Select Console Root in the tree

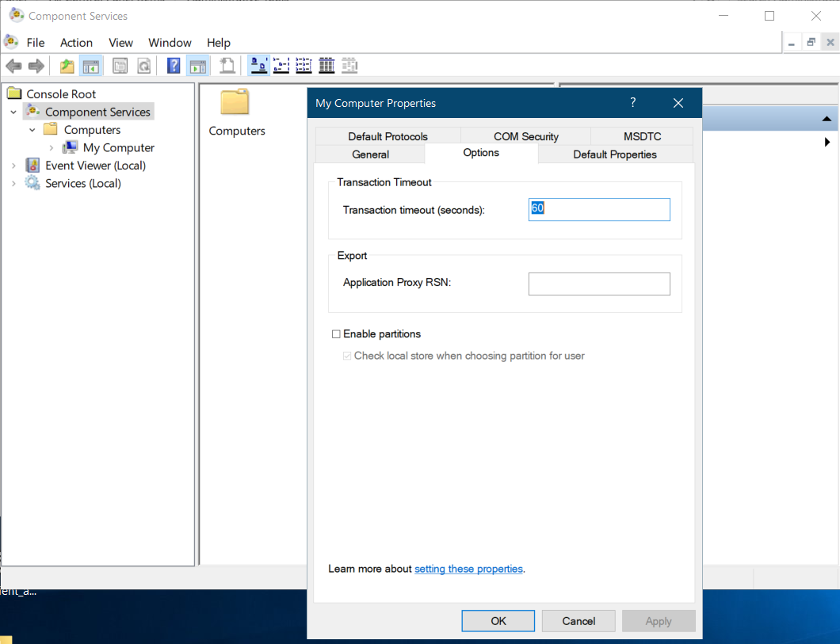point(61,93)
